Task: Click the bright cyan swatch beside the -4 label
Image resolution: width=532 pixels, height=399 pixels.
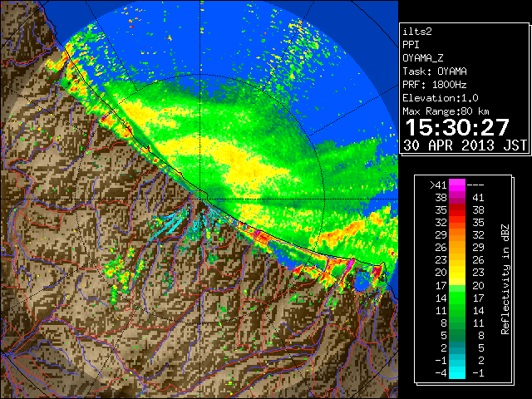Action: [457, 373]
